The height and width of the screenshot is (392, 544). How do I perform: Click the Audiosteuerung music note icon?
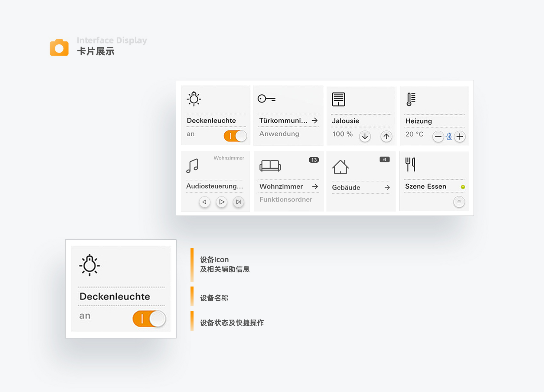tap(192, 166)
